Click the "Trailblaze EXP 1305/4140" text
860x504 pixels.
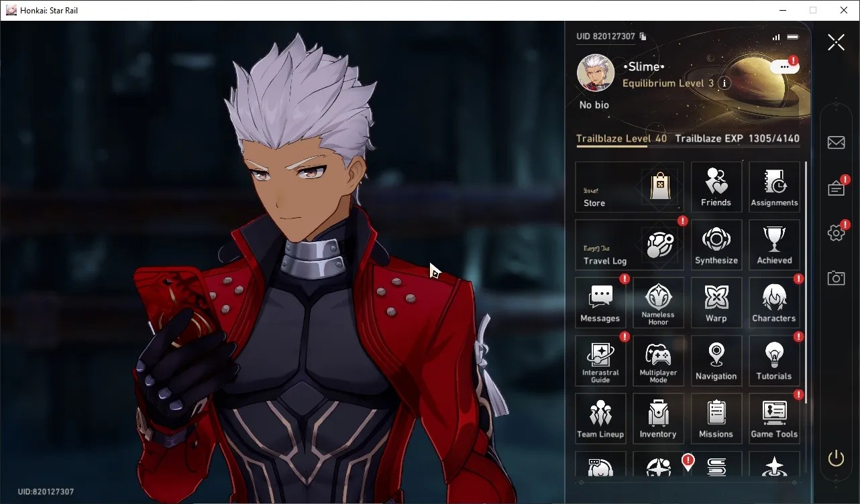coord(737,139)
